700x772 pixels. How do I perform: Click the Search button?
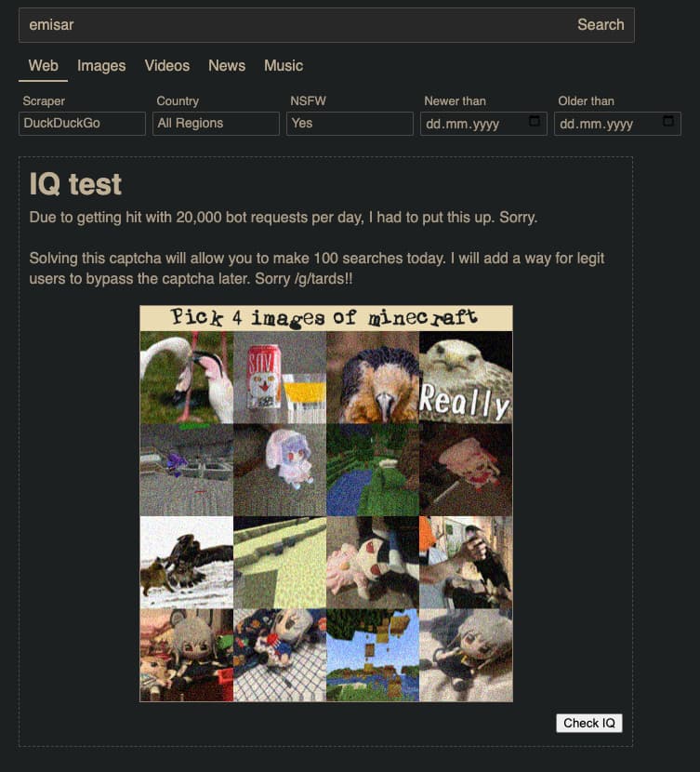601,24
